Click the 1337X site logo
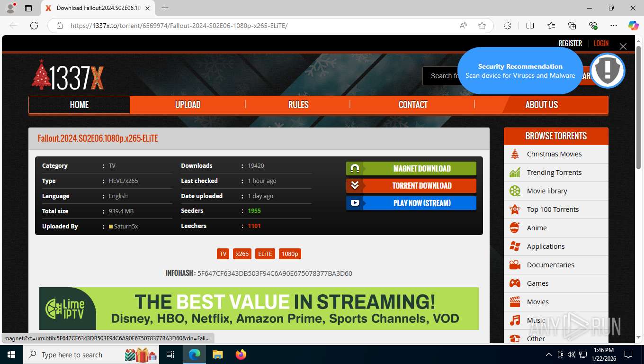This screenshot has height=364, width=644. [x=68, y=75]
